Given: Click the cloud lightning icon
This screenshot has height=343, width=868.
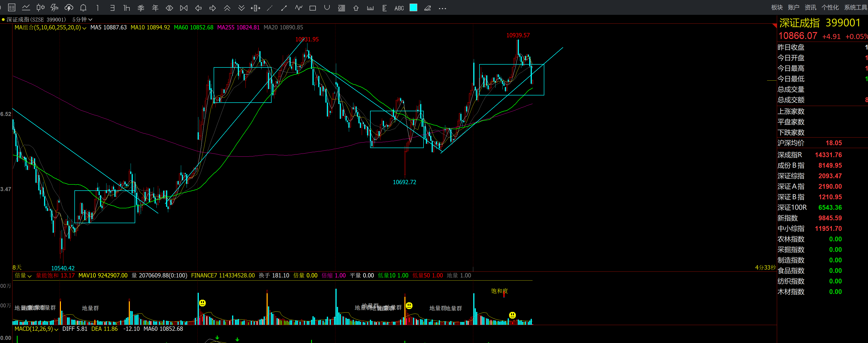Looking at the screenshot, I should point(69,8).
